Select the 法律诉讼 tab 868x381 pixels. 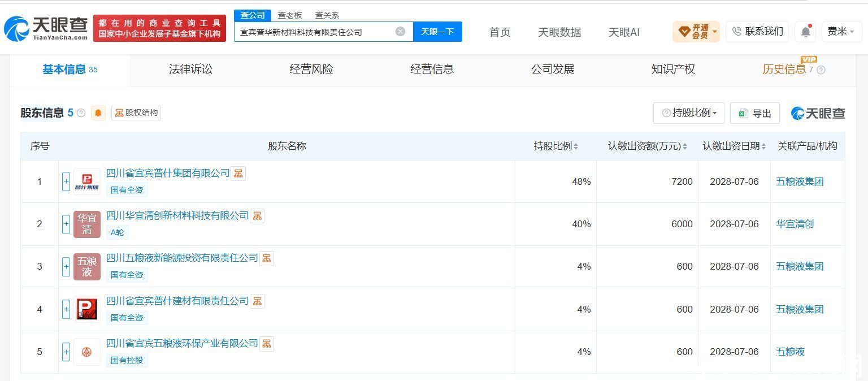tap(191, 70)
